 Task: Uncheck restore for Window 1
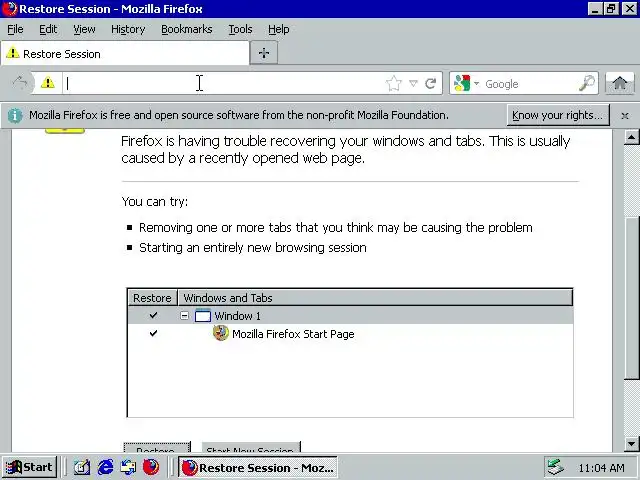pyautogui.click(x=153, y=316)
